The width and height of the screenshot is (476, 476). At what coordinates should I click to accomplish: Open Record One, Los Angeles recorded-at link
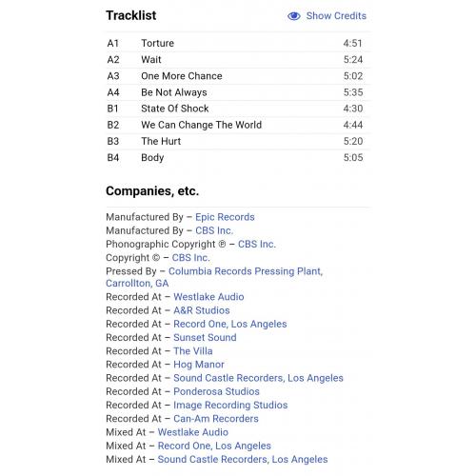pos(230,324)
